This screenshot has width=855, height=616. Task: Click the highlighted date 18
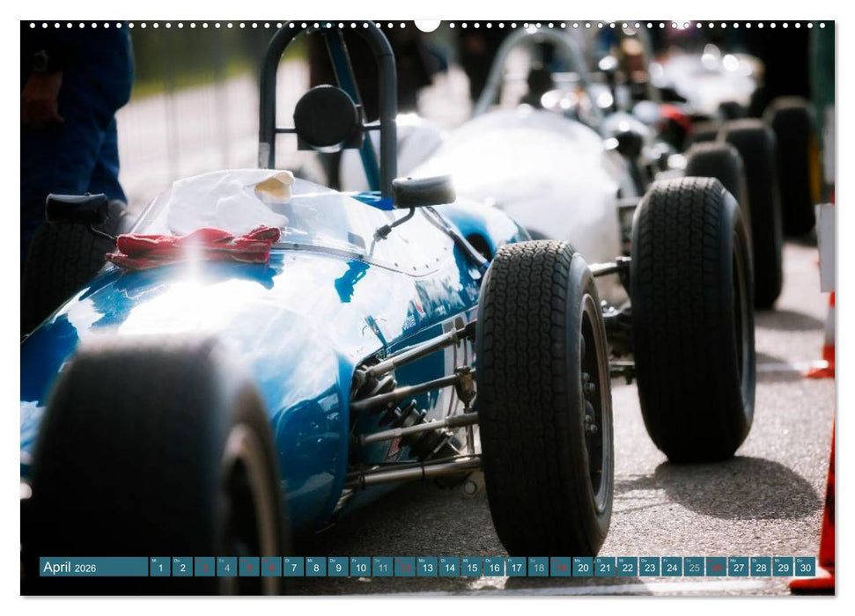538,568
